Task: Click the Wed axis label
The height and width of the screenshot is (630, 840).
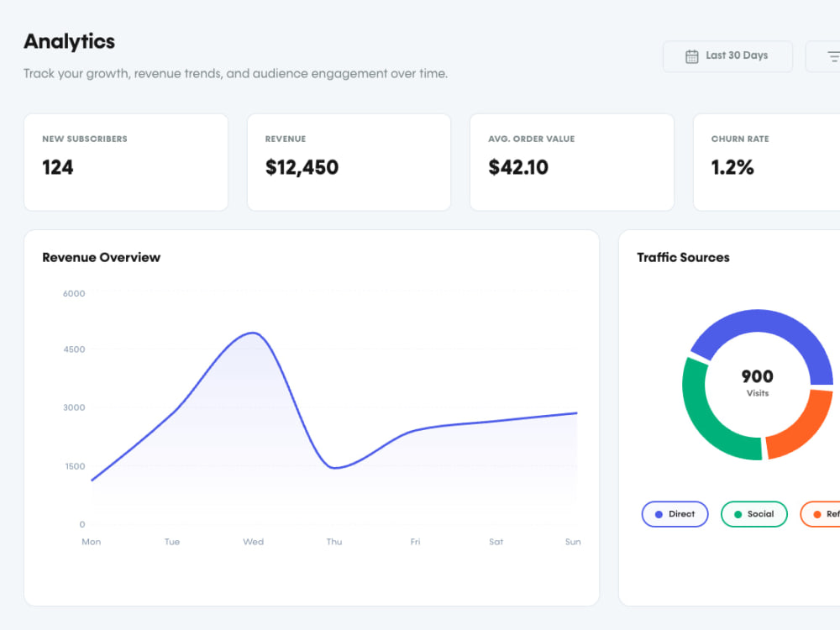Action: point(253,542)
